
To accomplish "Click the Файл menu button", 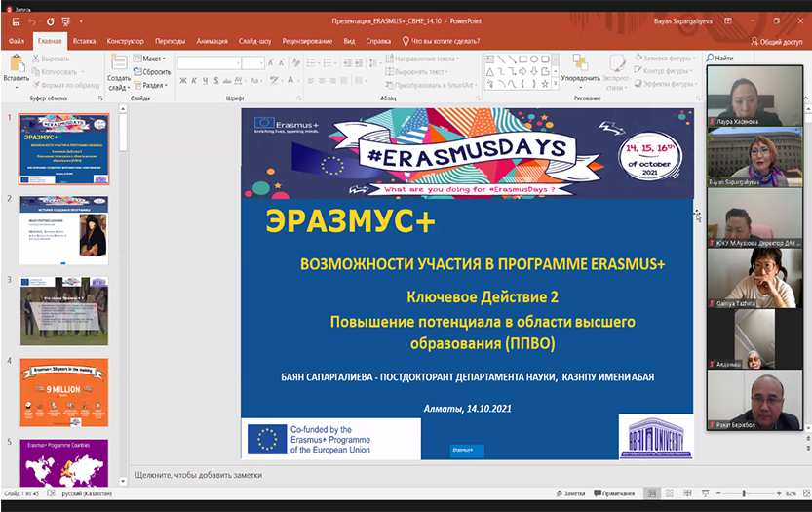I will pyautogui.click(x=17, y=41).
